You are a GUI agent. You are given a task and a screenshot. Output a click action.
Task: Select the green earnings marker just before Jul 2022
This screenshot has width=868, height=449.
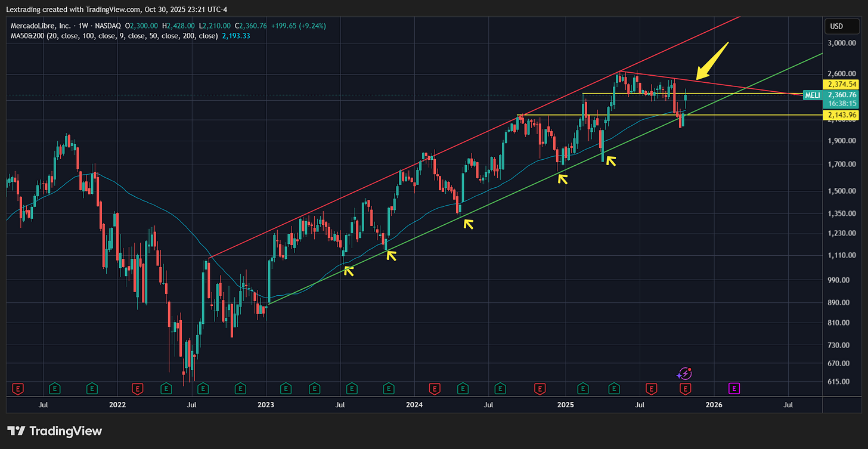(167, 389)
